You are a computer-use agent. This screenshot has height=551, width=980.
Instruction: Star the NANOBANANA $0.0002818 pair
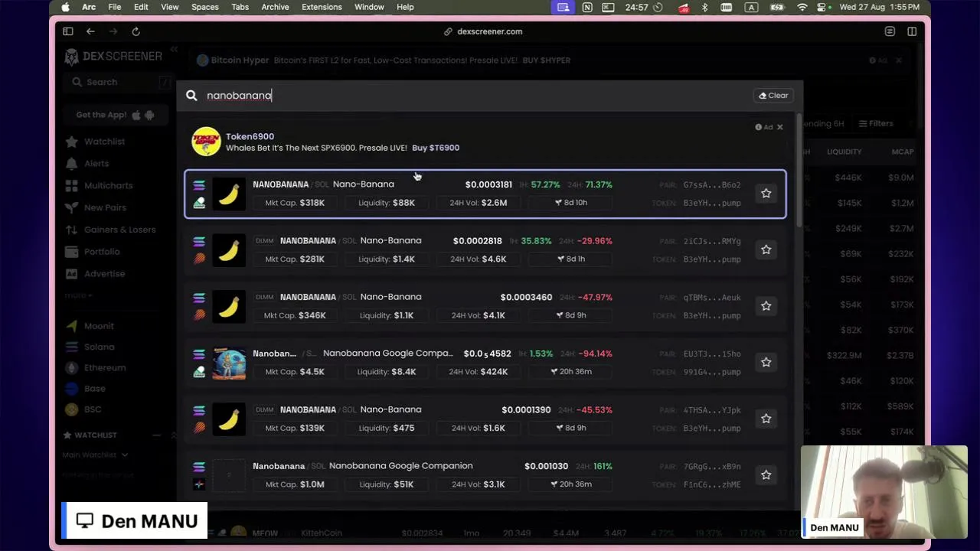coord(766,249)
